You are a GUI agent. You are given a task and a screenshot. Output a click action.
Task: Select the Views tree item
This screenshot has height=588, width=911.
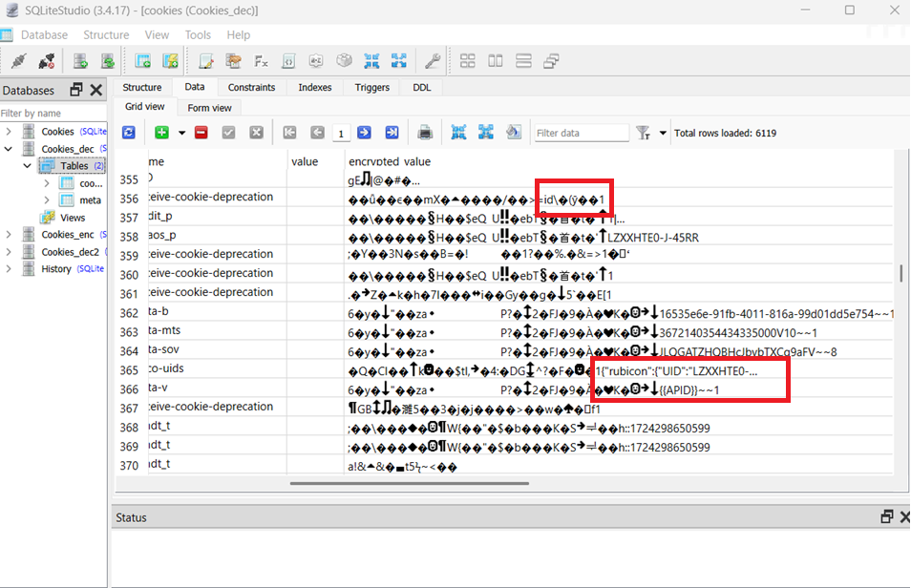pos(72,218)
